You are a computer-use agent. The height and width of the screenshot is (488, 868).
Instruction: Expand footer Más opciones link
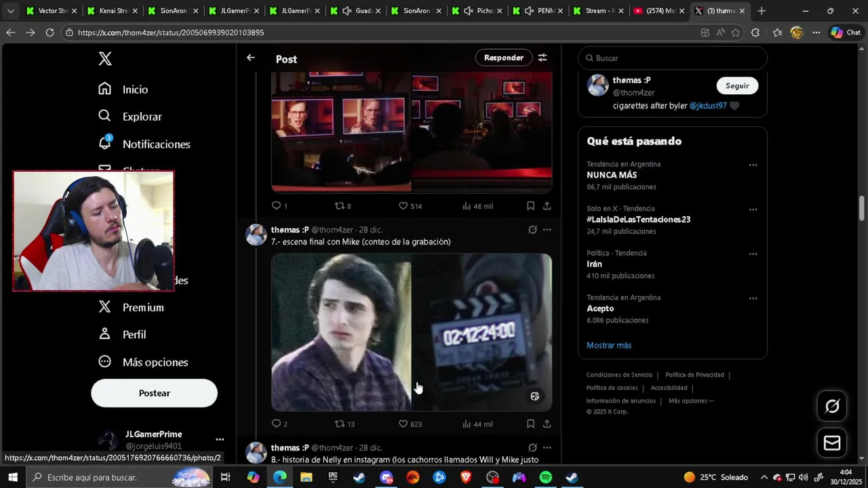[691, 401]
